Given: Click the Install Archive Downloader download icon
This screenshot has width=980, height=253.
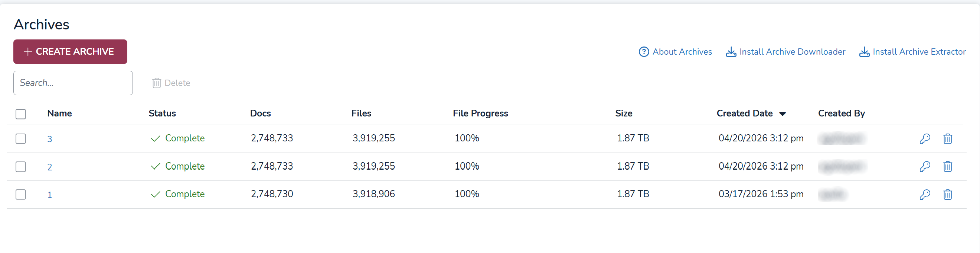Looking at the screenshot, I should 731,52.
